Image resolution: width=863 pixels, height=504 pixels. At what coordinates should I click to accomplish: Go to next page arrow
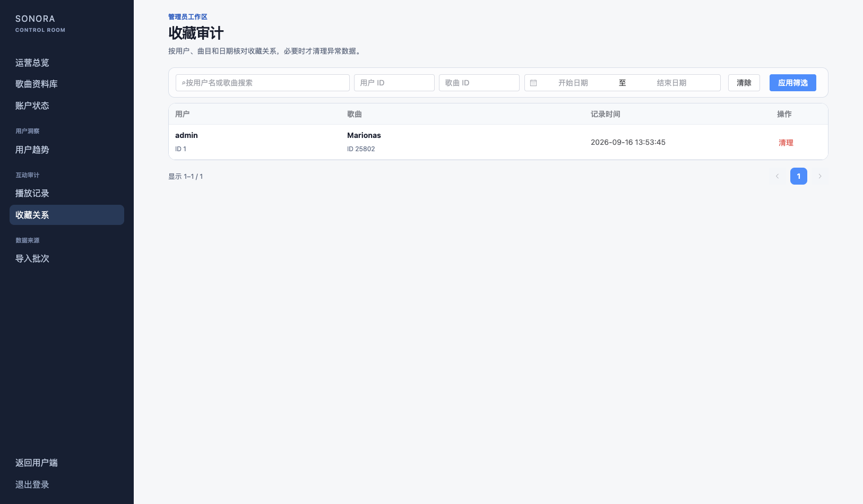click(820, 176)
